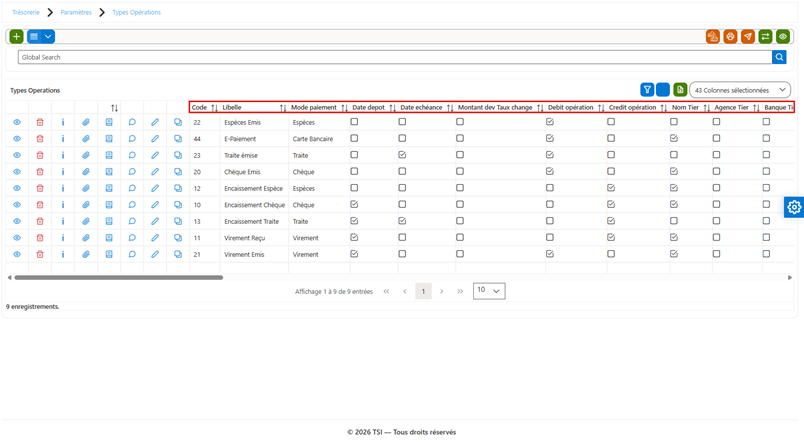Click the blue filter funnel icon
804x443 pixels.
pyautogui.click(x=647, y=90)
